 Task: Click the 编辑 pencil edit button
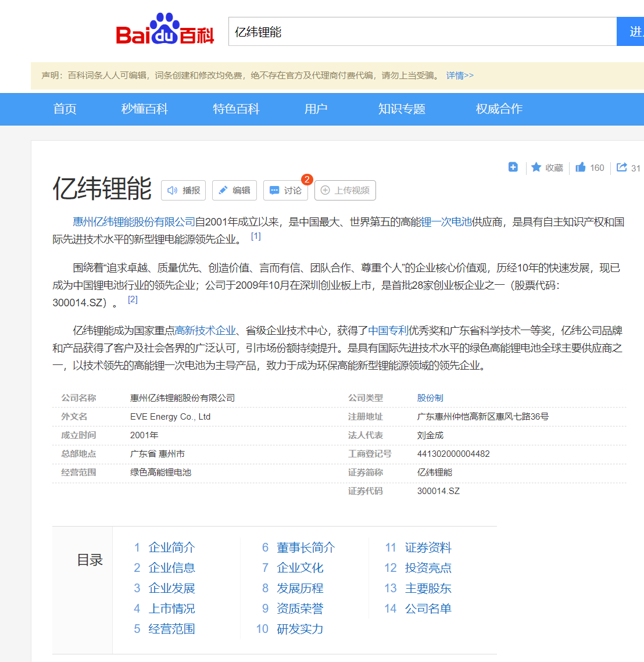[234, 191]
